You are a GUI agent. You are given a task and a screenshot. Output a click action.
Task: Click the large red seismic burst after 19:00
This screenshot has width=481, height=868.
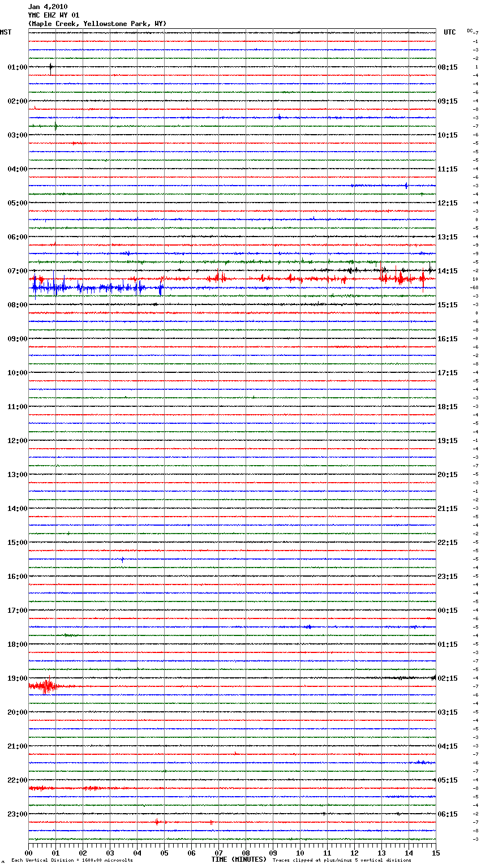[45, 687]
